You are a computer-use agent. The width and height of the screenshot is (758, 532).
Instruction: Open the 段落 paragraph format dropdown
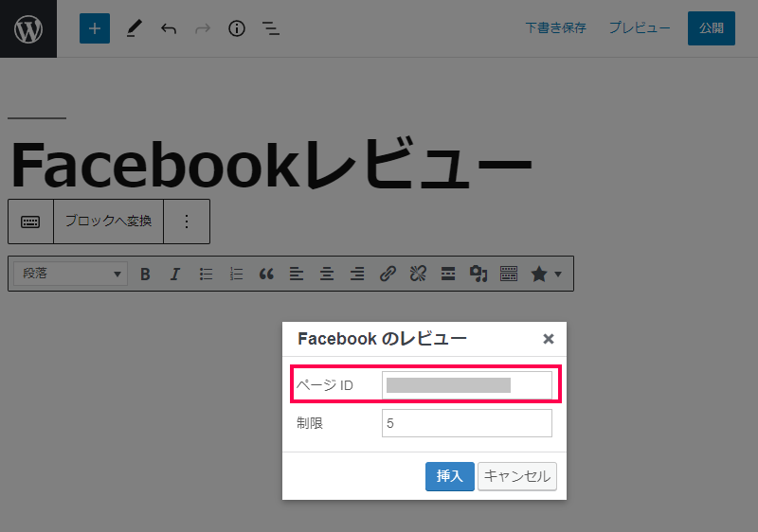(x=70, y=274)
